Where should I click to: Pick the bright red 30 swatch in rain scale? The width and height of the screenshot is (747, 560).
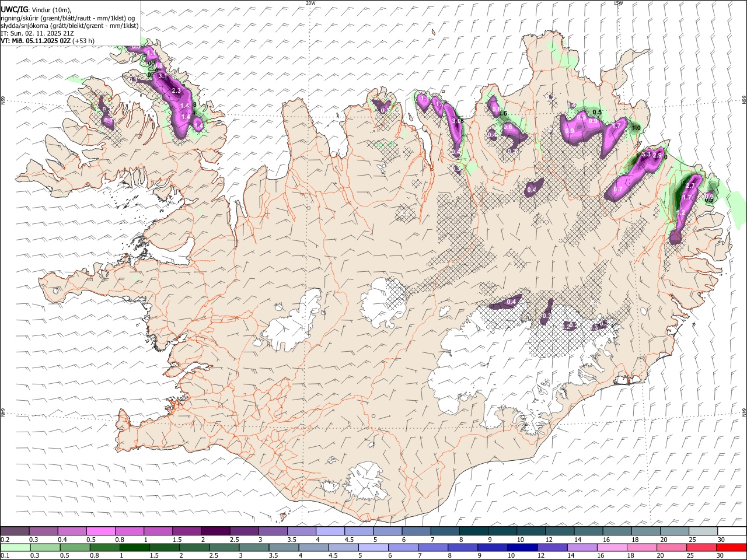tap(731, 547)
